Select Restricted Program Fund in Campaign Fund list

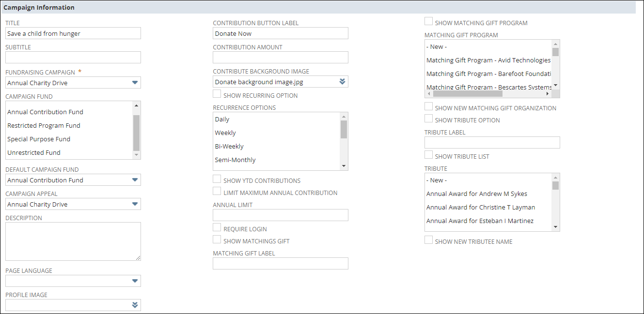click(44, 125)
